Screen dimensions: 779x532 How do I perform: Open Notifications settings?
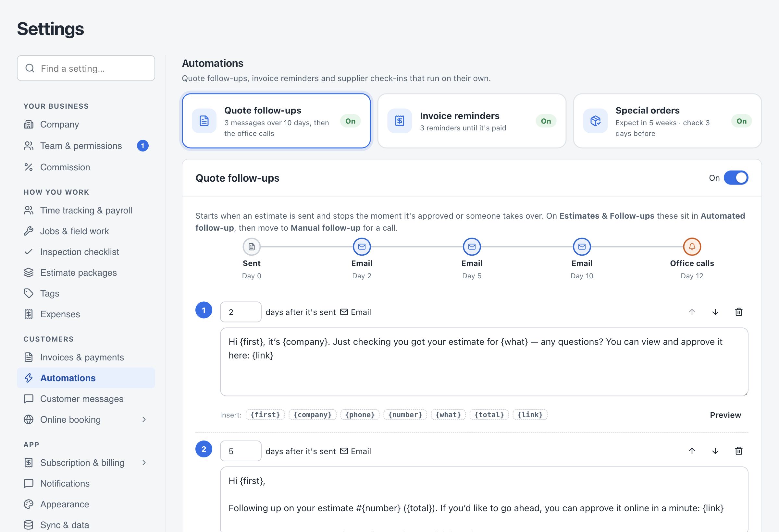86,483
